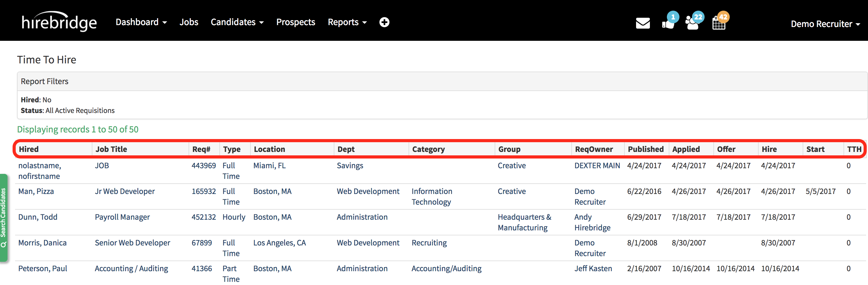
Task: Open the calendar icon with badge 42
Action: click(719, 23)
